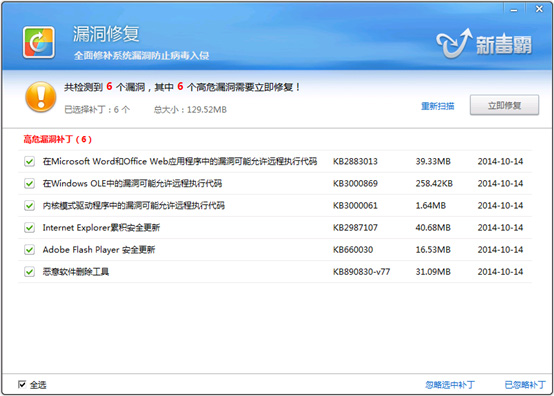The width and height of the screenshot is (554, 396).
Task: Click the 重新扫描 rescan link
Action: (x=437, y=106)
